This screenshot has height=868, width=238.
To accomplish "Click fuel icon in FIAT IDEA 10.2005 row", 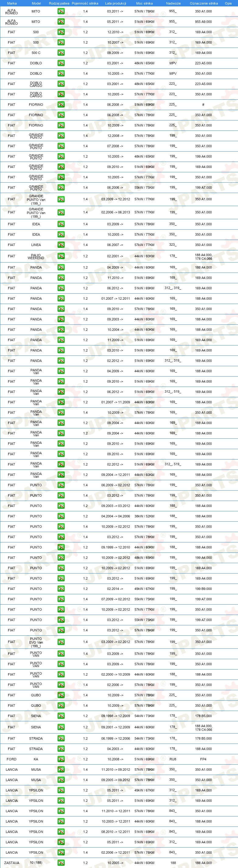I will (x=61, y=234).
